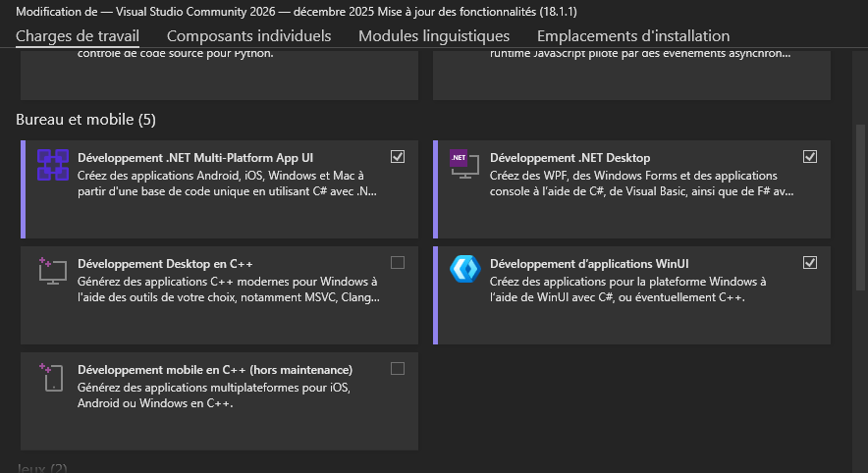
Task: Click the vertical scrollbar thumb
Action: click(x=860, y=207)
